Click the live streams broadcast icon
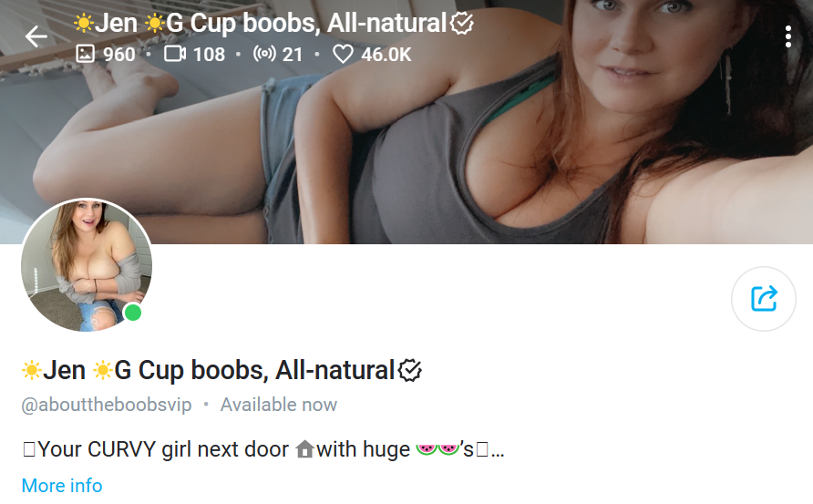Viewport: 813px width, 504px height. [x=264, y=54]
